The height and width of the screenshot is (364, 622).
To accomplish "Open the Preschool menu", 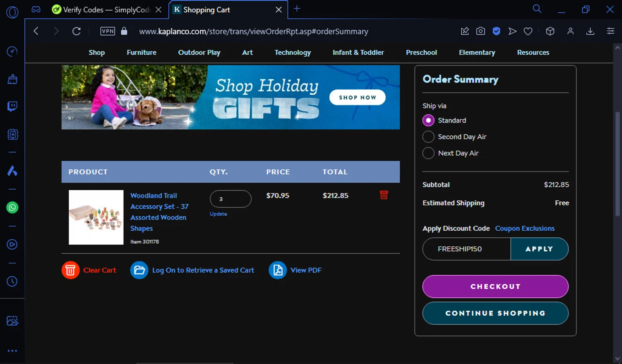I will [421, 53].
